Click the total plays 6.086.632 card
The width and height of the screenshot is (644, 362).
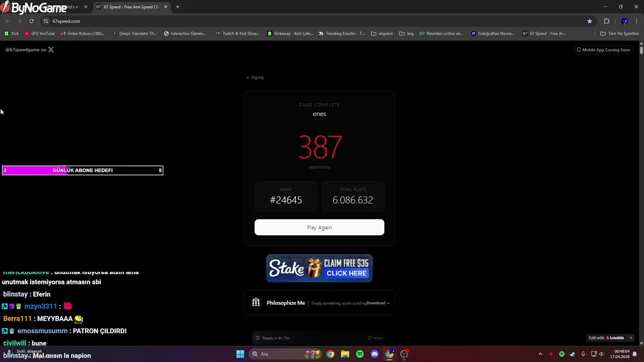[353, 196]
